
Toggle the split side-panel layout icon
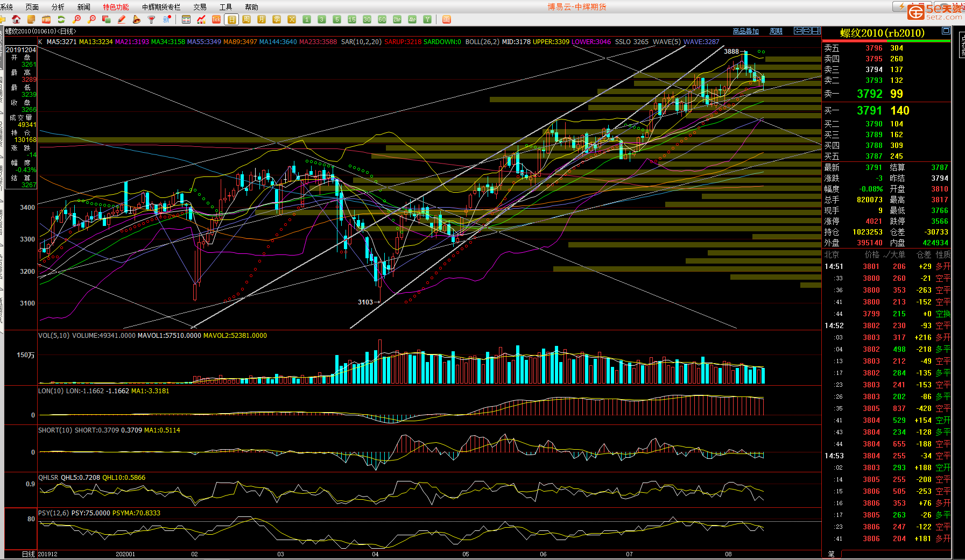[816, 31]
